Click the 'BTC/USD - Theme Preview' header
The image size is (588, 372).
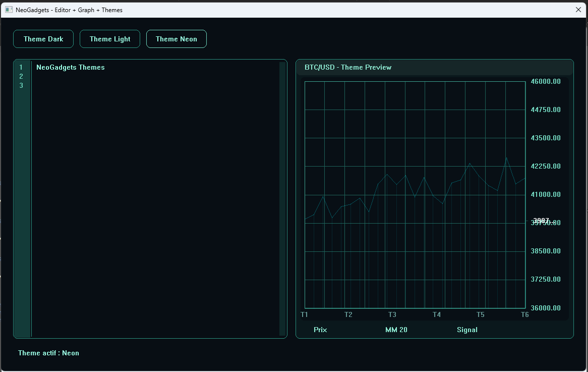tap(348, 68)
